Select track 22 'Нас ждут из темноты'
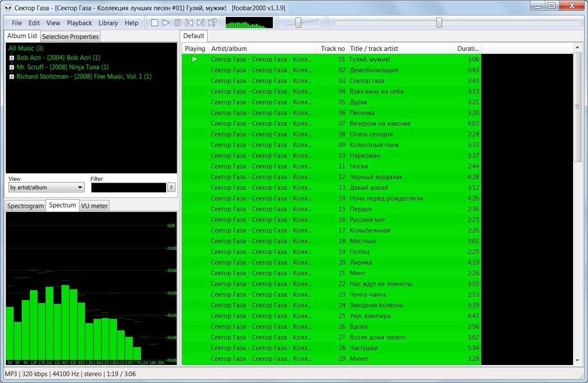 (331, 284)
